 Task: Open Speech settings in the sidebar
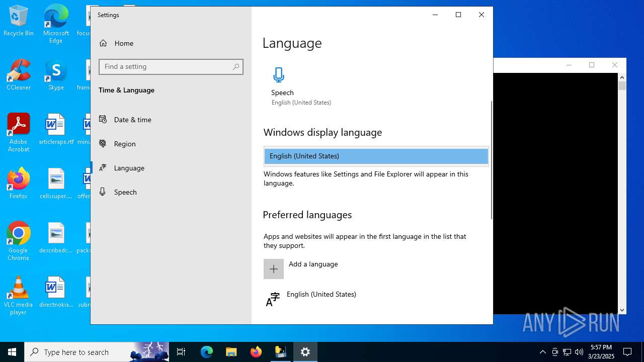(x=171, y=192)
